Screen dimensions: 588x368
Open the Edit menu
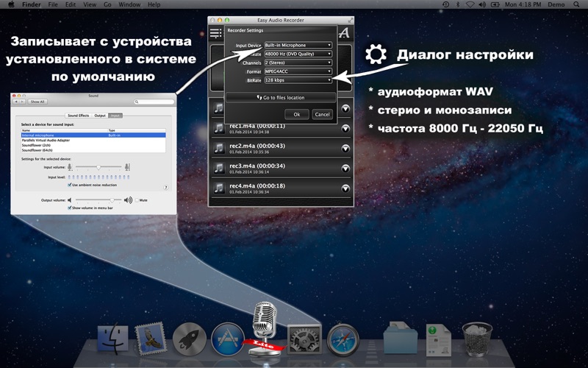tap(71, 4)
